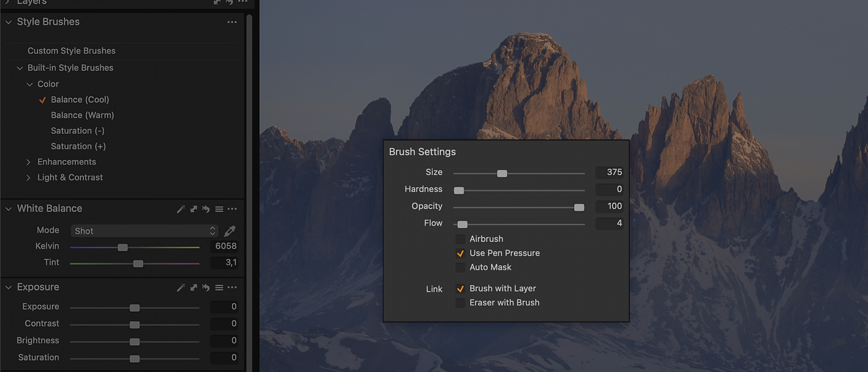868x372 pixels.
Task: Disable Use Pen Pressure
Action: 460,254
